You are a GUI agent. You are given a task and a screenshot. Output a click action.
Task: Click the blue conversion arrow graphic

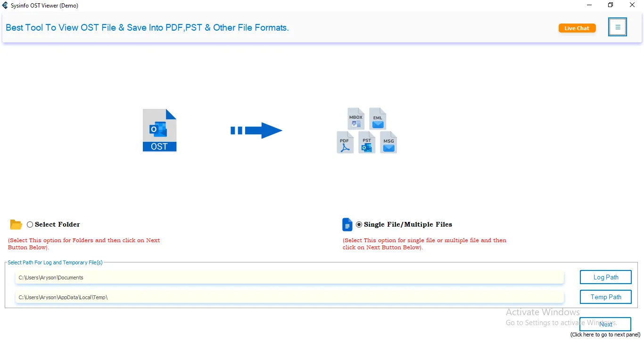pyautogui.click(x=256, y=131)
